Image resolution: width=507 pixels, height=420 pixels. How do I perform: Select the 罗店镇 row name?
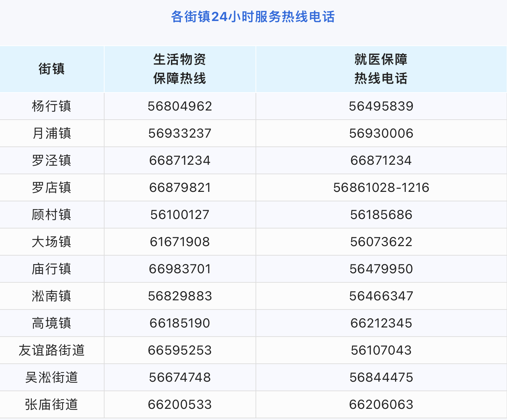pyautogui.click(x=52, y=187)
